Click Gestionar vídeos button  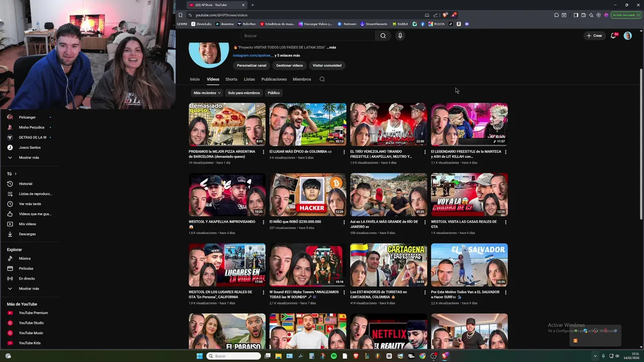click(x=289, y=65)
